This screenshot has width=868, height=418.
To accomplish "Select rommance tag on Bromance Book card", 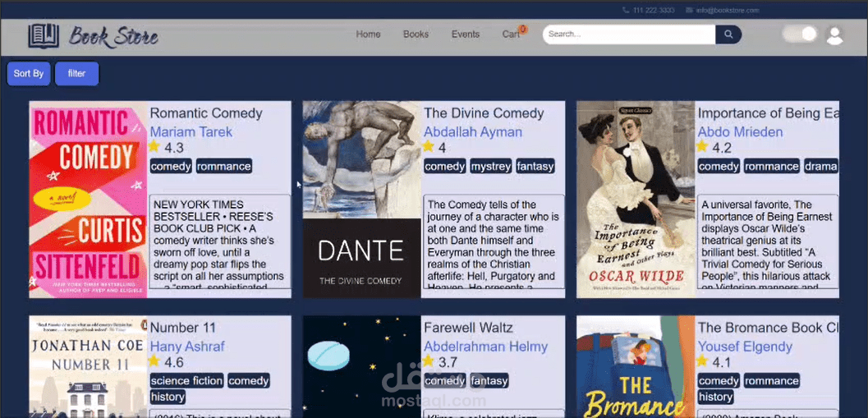I will pyautogui.click(x=772, y=380).
